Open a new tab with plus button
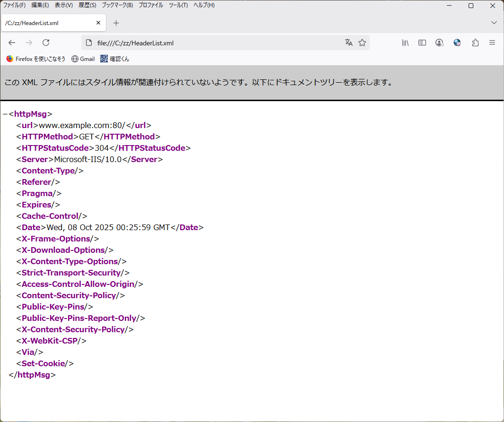The height and width of the screenshot is (422, 504). [116, 23]
